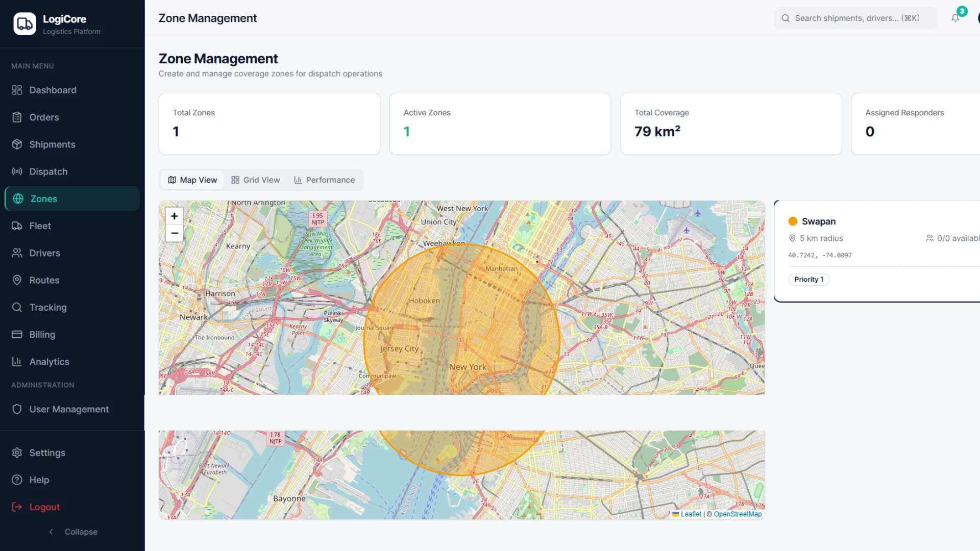980x551 pixels.
Task: Click the Shipments box icon
Action: pyautogui.click(x=17, y=144)
